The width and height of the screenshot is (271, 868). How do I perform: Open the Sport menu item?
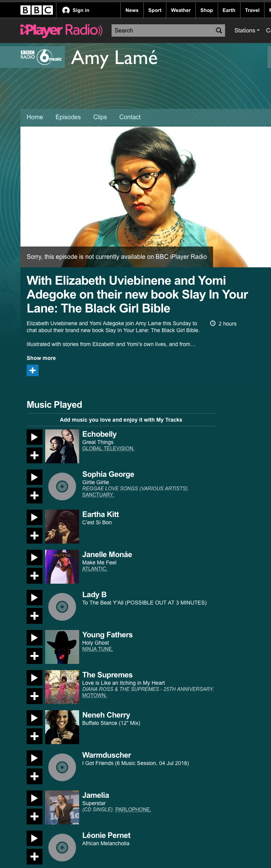(155, 10)
